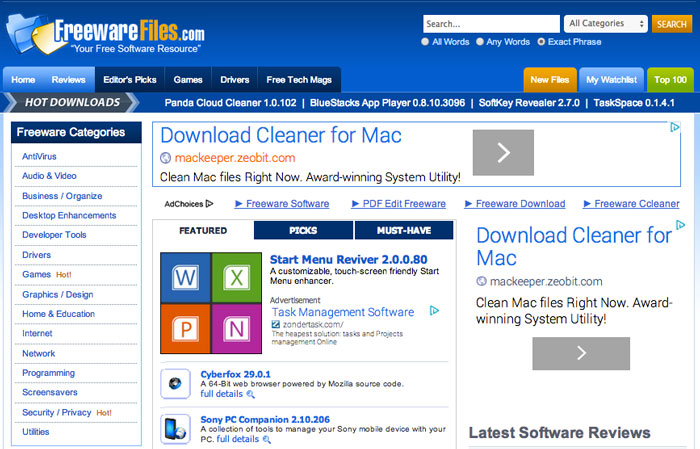The image size is (700, 449).
Task: Switch to the FEATURED tab
Action: point(203,230)
